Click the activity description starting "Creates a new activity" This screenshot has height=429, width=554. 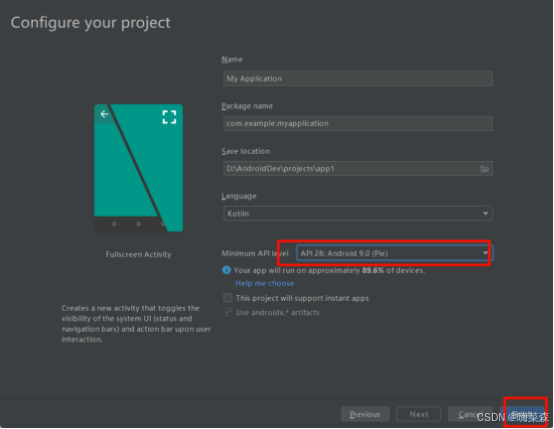(x=136, y=324)
